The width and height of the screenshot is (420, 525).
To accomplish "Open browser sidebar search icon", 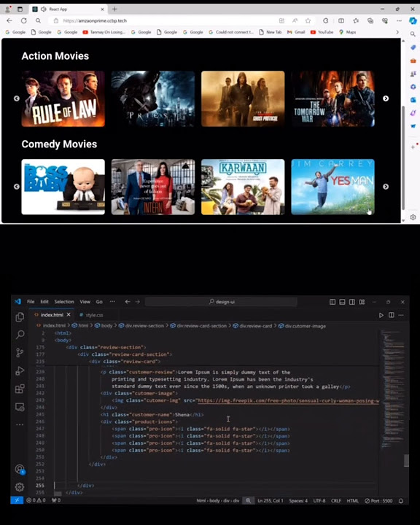I will point(413,34).
